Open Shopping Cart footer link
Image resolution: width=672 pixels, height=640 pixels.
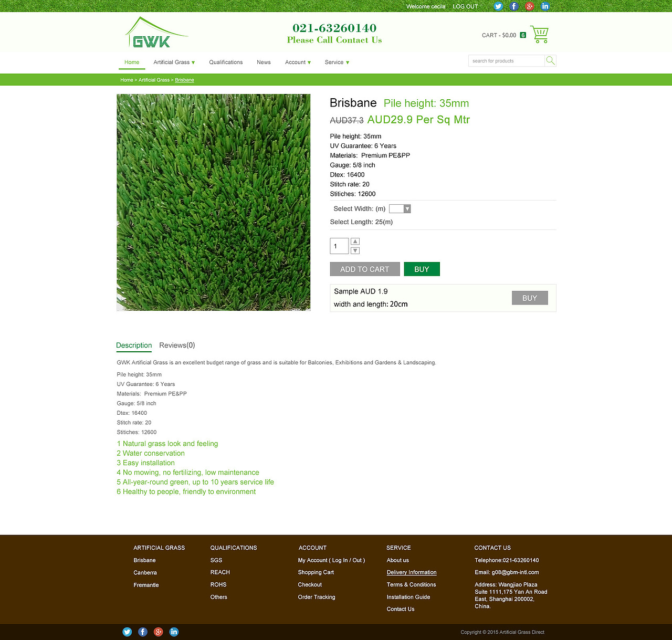coord(316,572)
